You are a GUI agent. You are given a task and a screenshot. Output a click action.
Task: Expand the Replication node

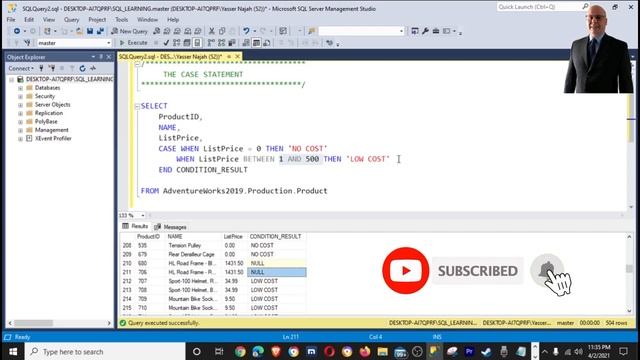[x=20, y=113]
